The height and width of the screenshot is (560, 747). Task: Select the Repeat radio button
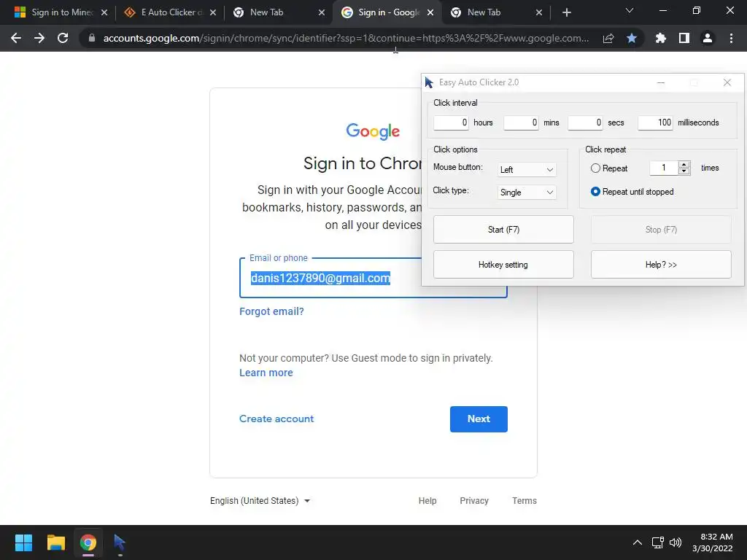click(x=595, y=168)
